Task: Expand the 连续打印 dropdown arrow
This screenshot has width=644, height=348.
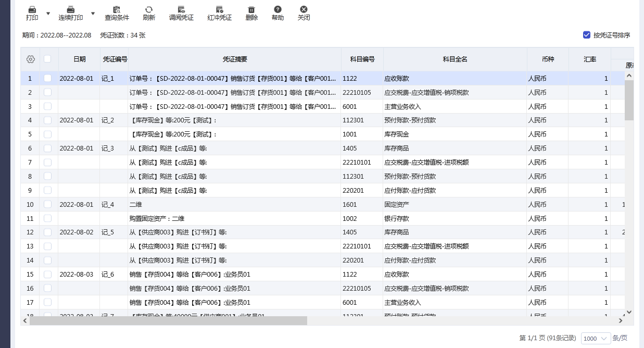Action: point(93,14)
